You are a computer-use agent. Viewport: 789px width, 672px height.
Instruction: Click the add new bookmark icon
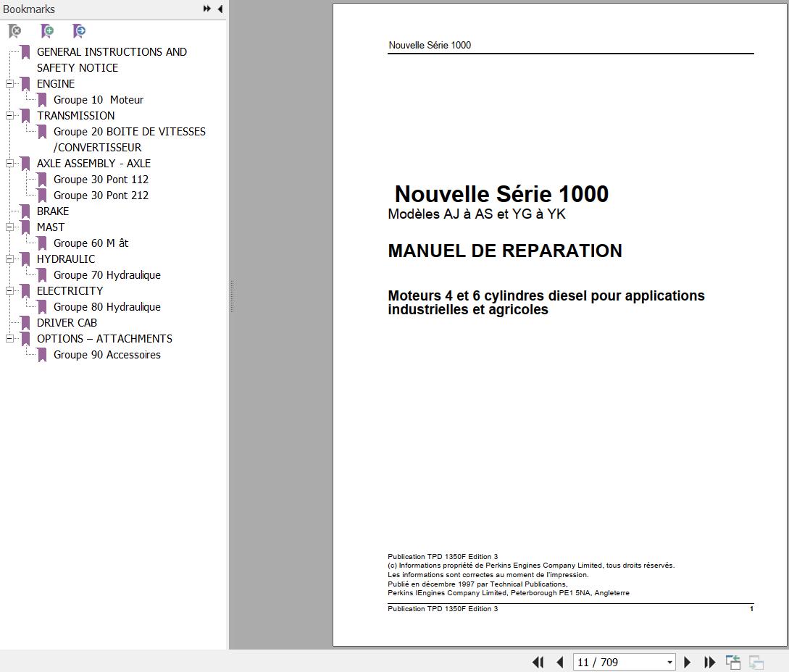tap(47, 31)
